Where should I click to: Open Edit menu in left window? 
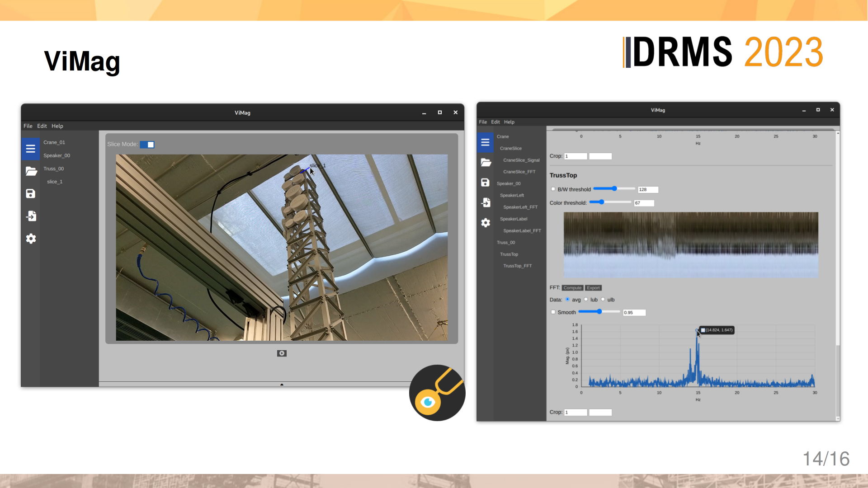42,126
